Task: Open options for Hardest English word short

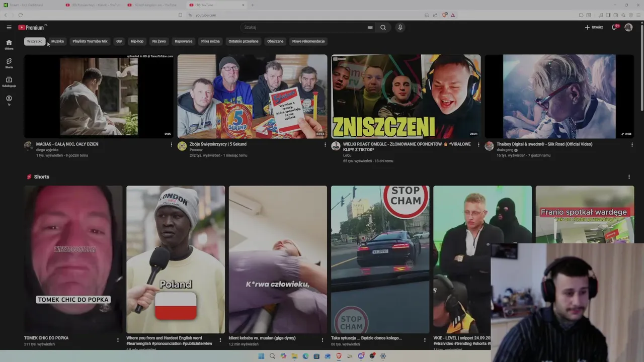Action: 220,340
